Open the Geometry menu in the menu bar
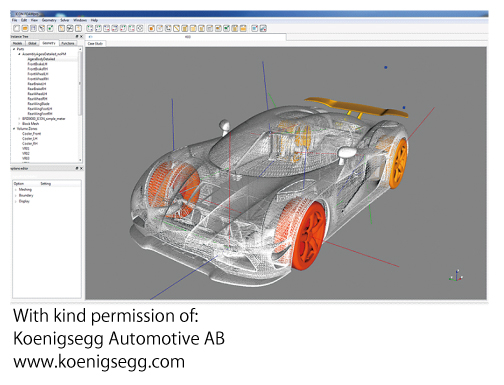 point(49,20)
